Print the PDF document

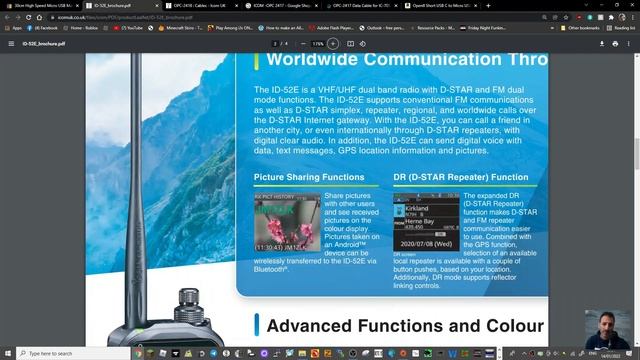[x=615, y=44]
